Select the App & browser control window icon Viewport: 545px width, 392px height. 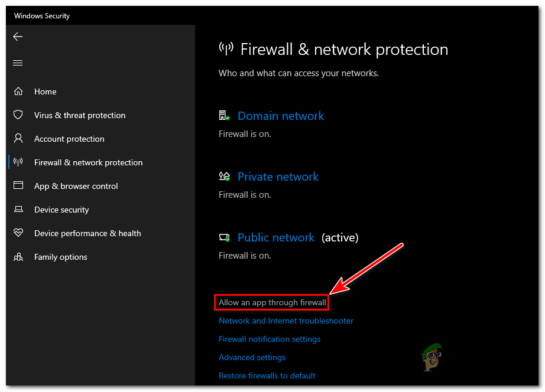point(18,186)
